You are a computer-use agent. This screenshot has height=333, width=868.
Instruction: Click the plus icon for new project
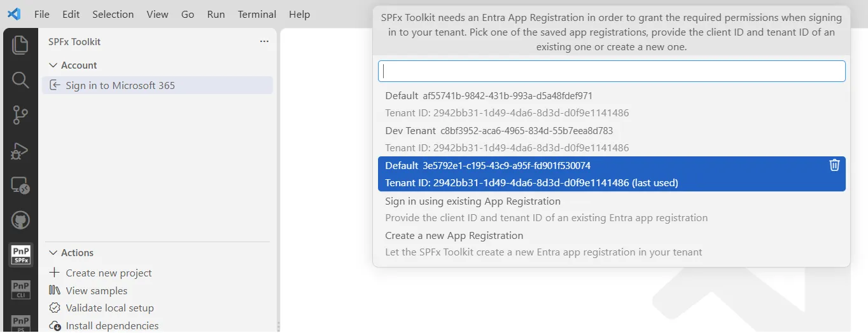click(55, 273)
